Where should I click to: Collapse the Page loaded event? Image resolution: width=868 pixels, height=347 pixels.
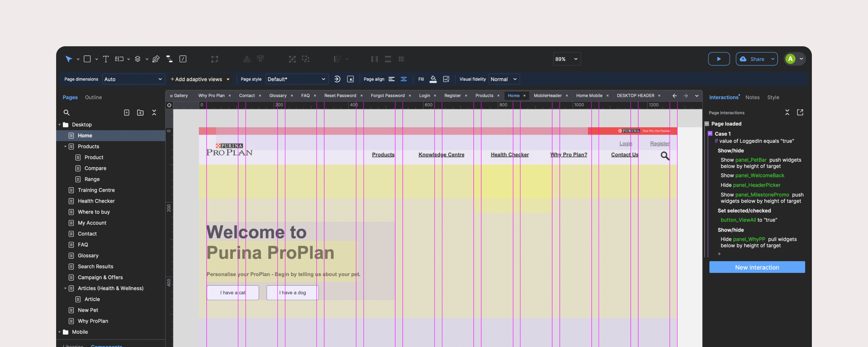pyautogui.click(x=707, y=124)
